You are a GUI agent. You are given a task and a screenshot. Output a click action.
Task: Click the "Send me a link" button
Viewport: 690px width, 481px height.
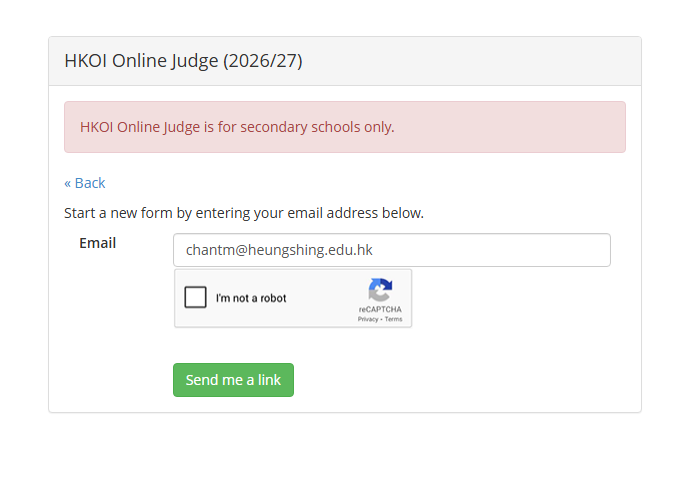[x=233, y=380]
